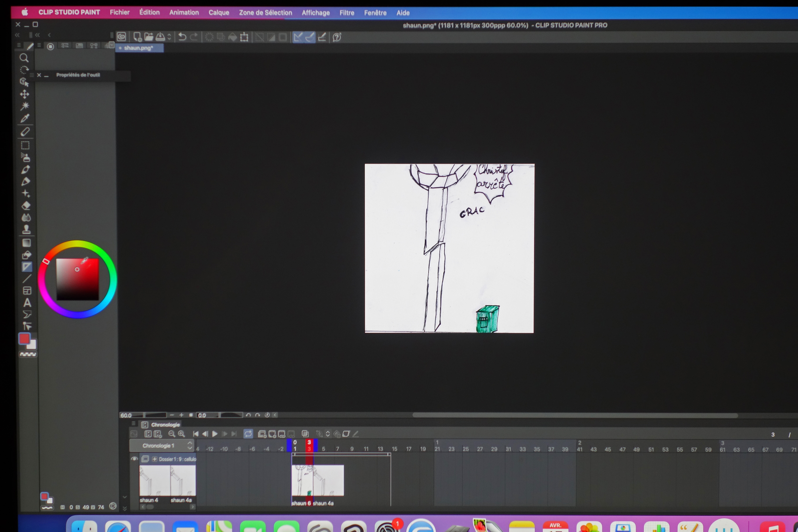This screenshot has width=798, height=532.
Task: Open Clip Studio support help icon
Action: click(x=337, y=37)
